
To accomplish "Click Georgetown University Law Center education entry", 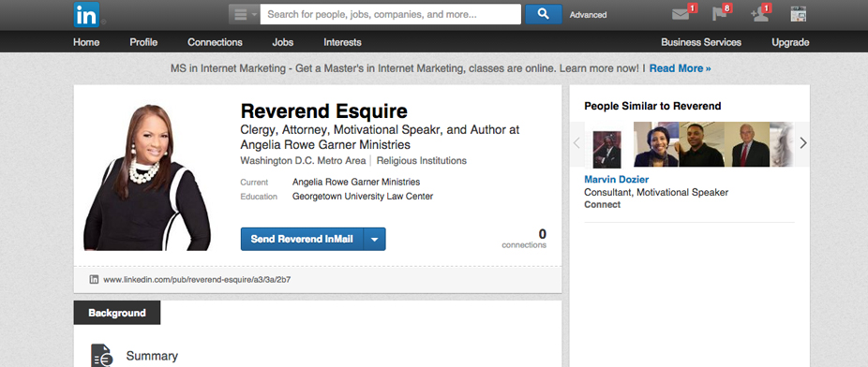I will [x=363, y=197].
